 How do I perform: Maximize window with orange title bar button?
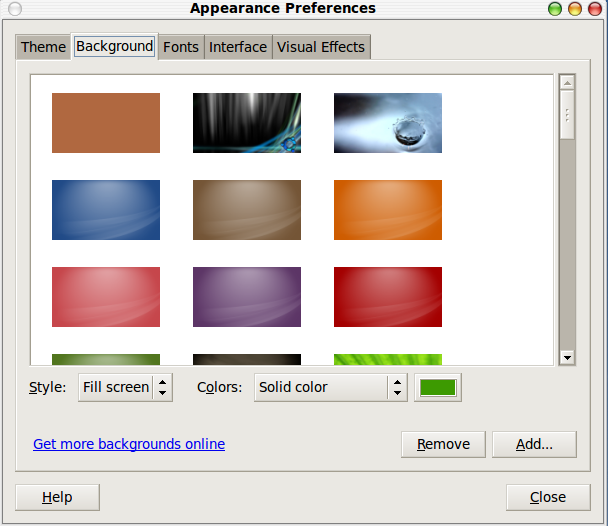575,9
